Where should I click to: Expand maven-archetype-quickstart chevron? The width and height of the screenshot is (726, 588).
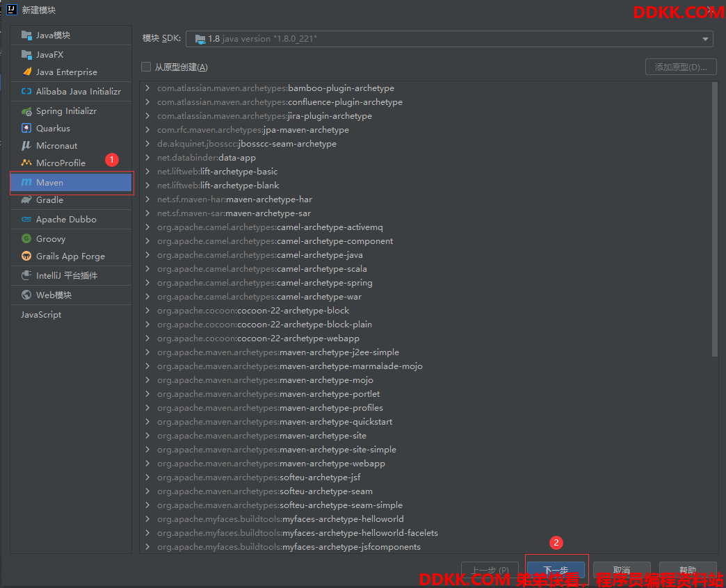(x=147, y=421)
